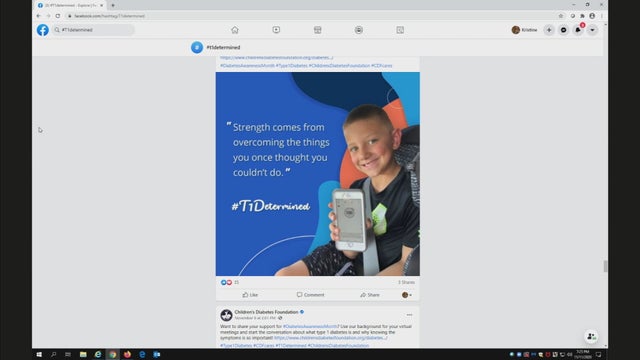Click the hashtag circle icon beside #t1determined

coord(197,47)
